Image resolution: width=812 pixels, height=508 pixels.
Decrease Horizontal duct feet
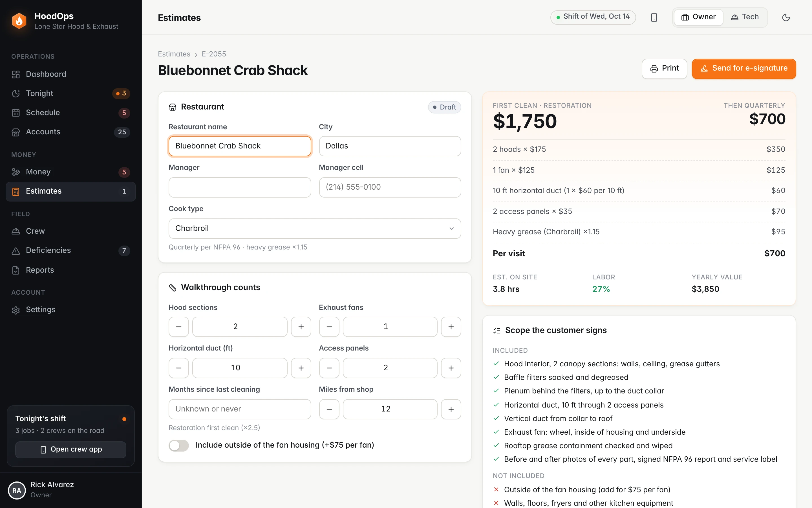[178, 368]
